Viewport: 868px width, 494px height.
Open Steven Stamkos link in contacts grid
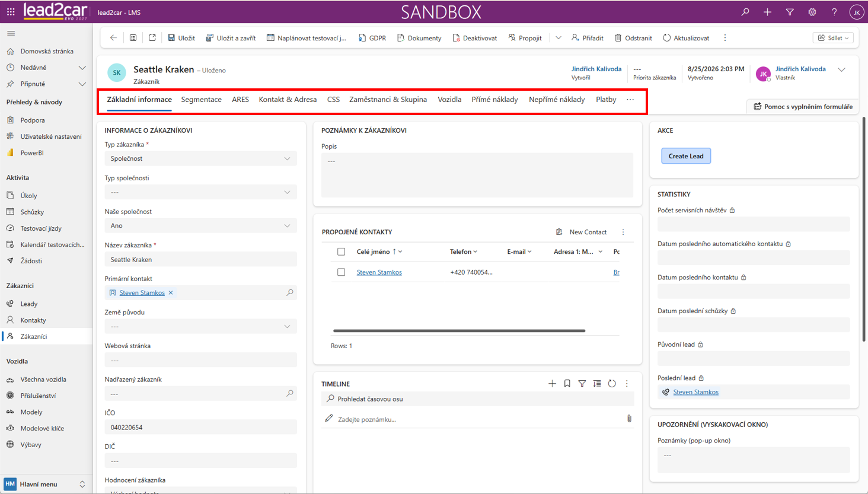pos(379,272)
